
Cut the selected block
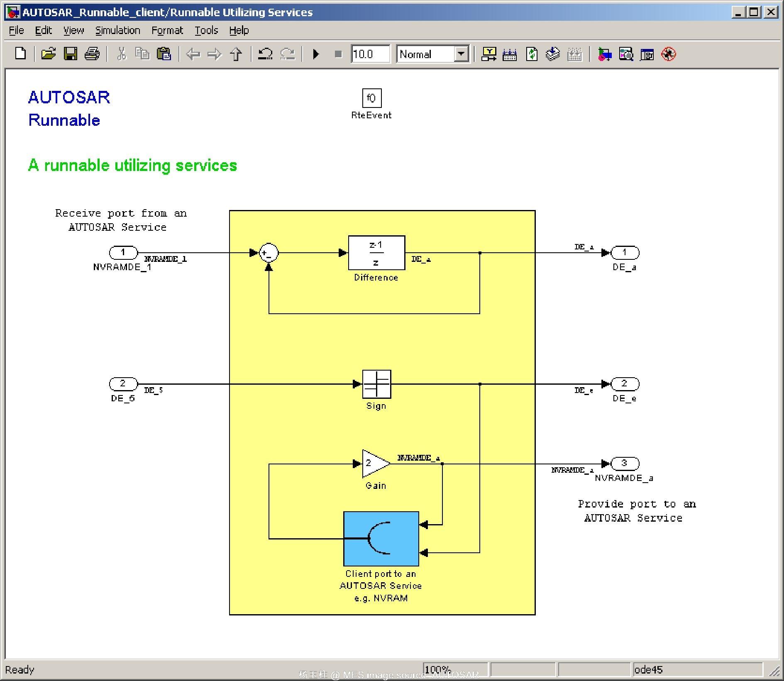122,54
